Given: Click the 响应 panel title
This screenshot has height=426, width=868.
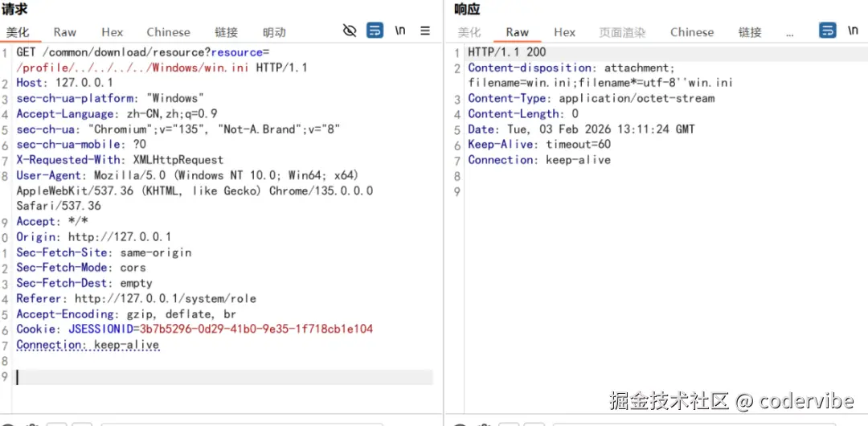Looking at the screenshot, I should (467, 9).
